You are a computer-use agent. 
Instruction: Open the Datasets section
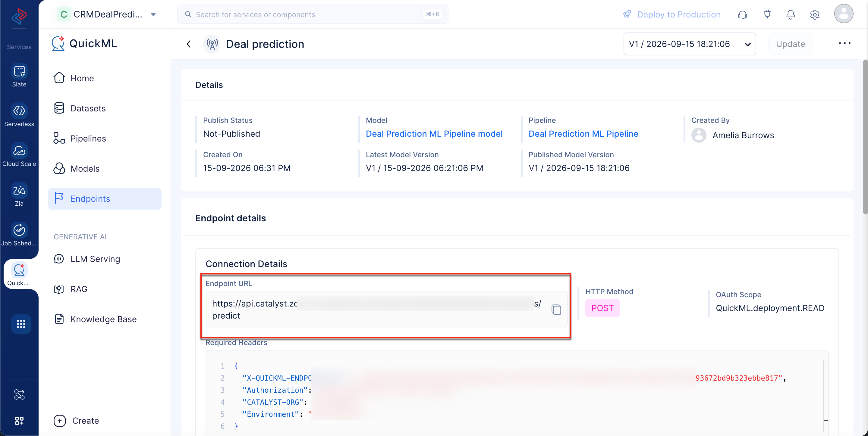point(105,108)
